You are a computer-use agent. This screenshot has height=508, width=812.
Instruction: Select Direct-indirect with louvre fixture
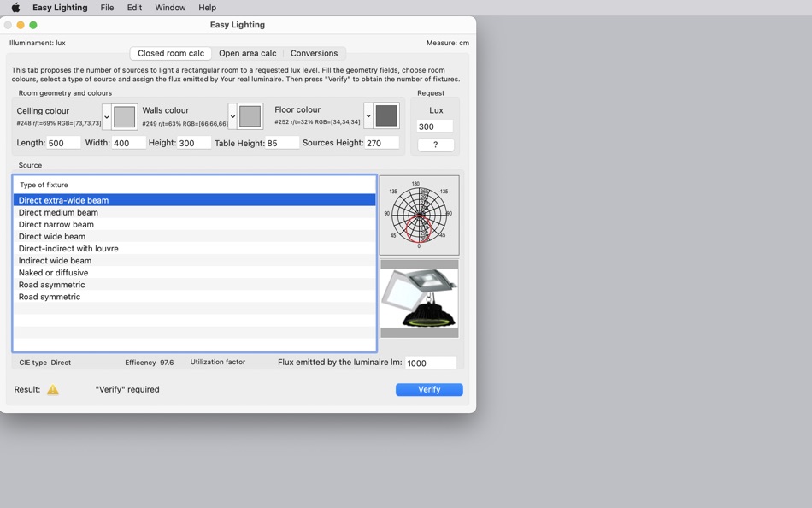click(195, 248)
